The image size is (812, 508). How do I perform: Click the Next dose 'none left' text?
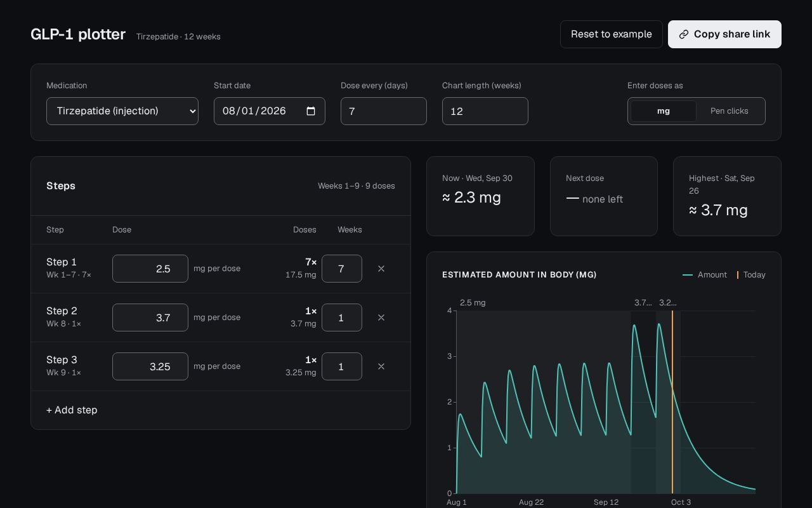[603, 199]
